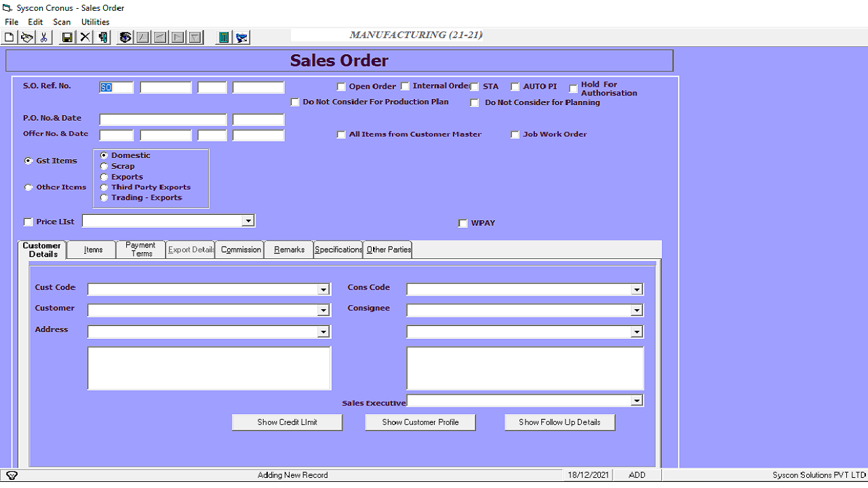868x488 pixels.
Task: Click the wide P.O. No. input field
Action: [x=163, y=120]
